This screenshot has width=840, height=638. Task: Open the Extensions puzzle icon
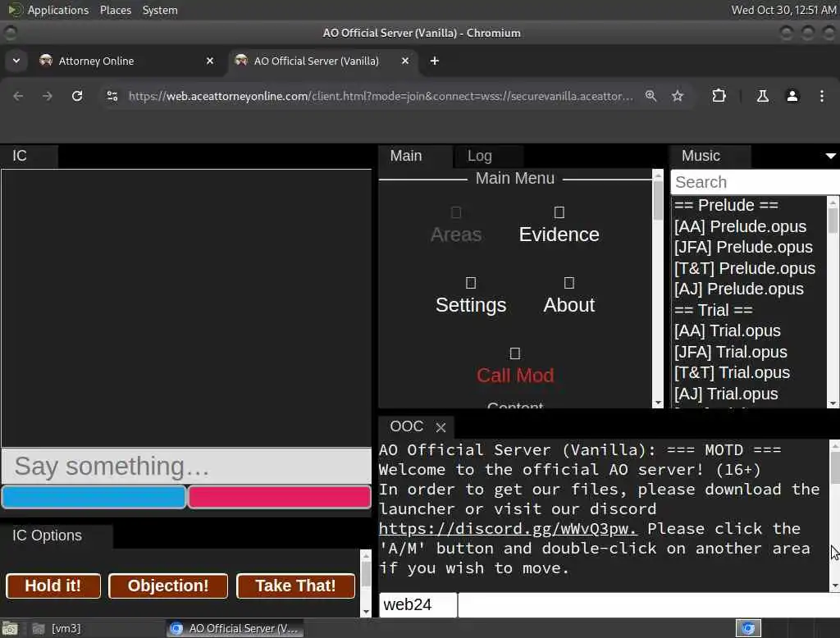(719, 96)
